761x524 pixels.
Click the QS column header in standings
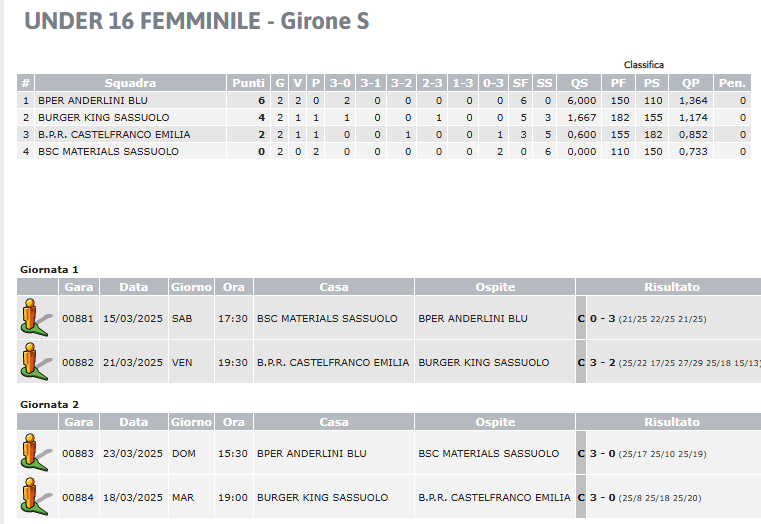tap(579, 83)
